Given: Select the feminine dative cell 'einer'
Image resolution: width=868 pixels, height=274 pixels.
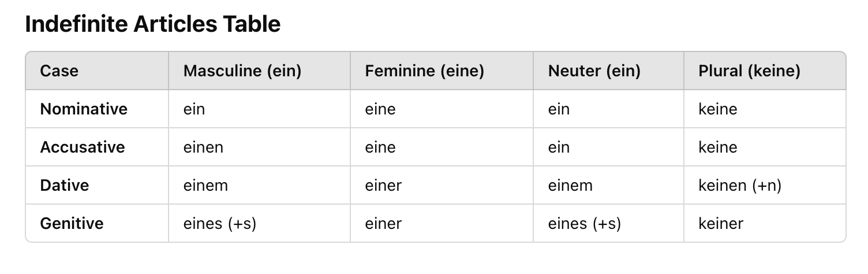Looking at the screenshot, I should pos(383,185).
